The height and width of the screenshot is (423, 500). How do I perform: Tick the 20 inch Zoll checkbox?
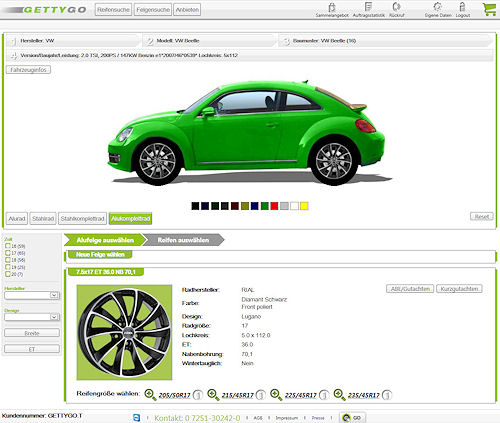pos(8,274)
